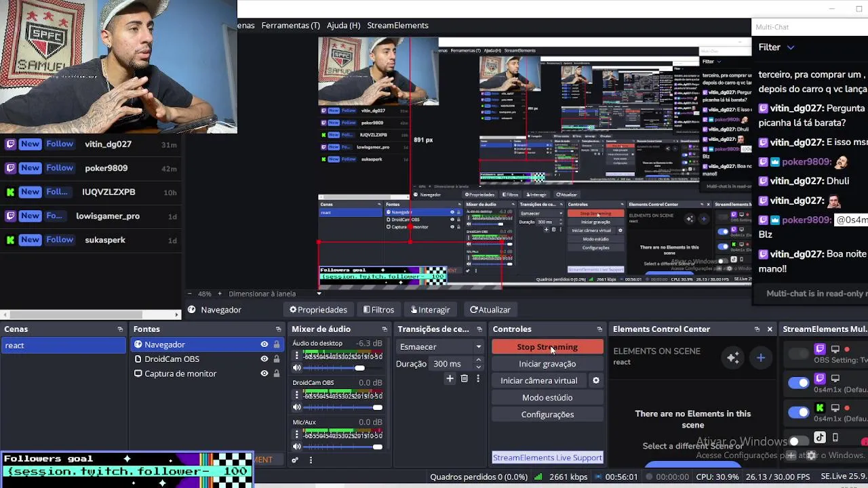Unlock the DroidCam OBS source
Screen dimensions: 868x488
pyautogui.click(x=276, y=359)
